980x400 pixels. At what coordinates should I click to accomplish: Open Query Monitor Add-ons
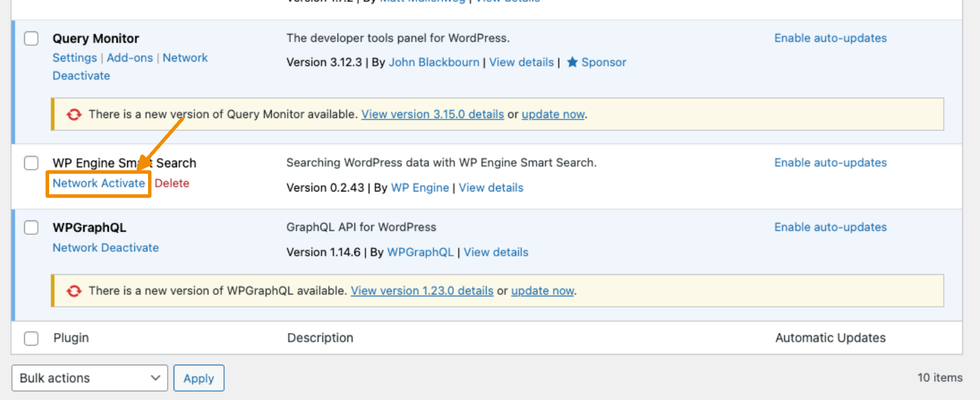point(129,58)
